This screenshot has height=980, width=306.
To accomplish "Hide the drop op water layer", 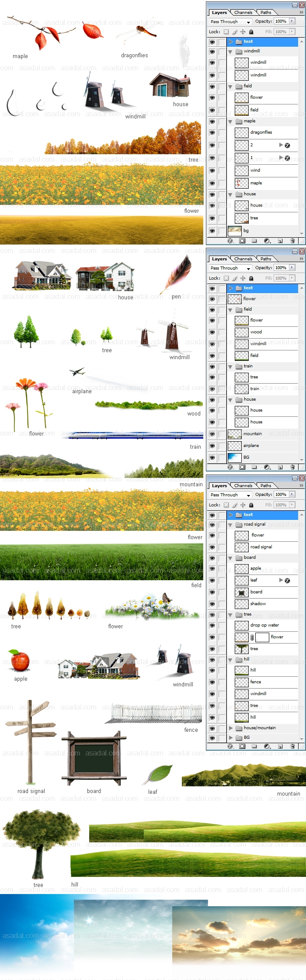I will (x=212, y=626).
